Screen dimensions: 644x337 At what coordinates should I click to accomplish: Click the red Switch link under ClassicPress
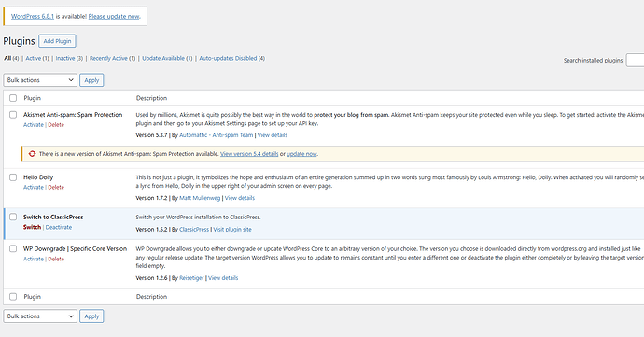click(x=32, y=227)
